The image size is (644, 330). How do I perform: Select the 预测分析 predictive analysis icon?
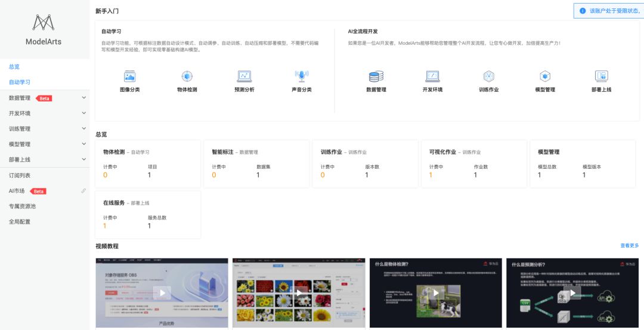point(244,76)
